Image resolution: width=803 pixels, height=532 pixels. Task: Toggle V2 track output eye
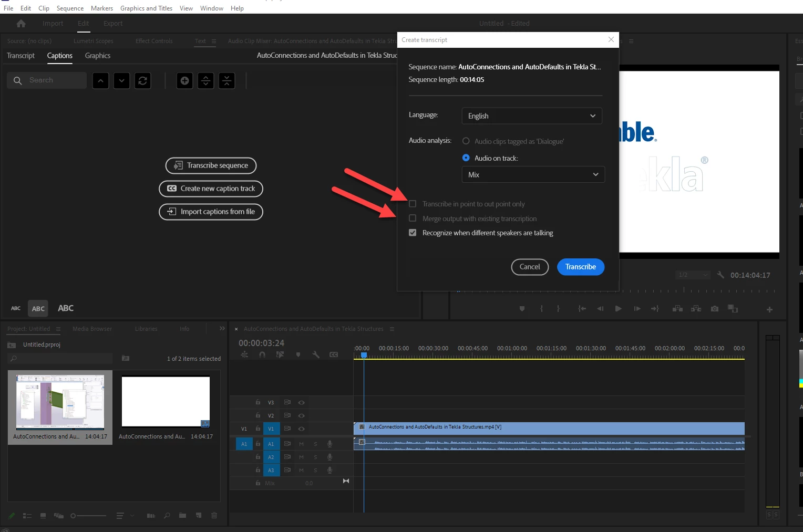[302, 416]
